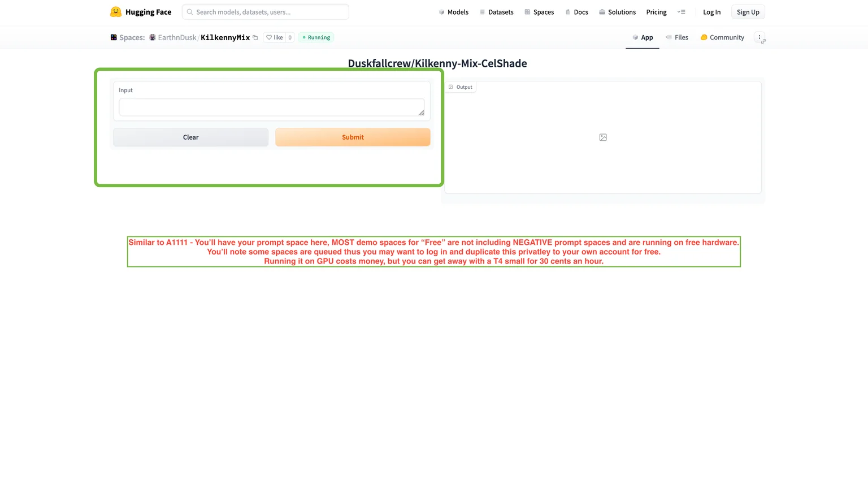Focus the search models, datasets, users field

[266, 12]
